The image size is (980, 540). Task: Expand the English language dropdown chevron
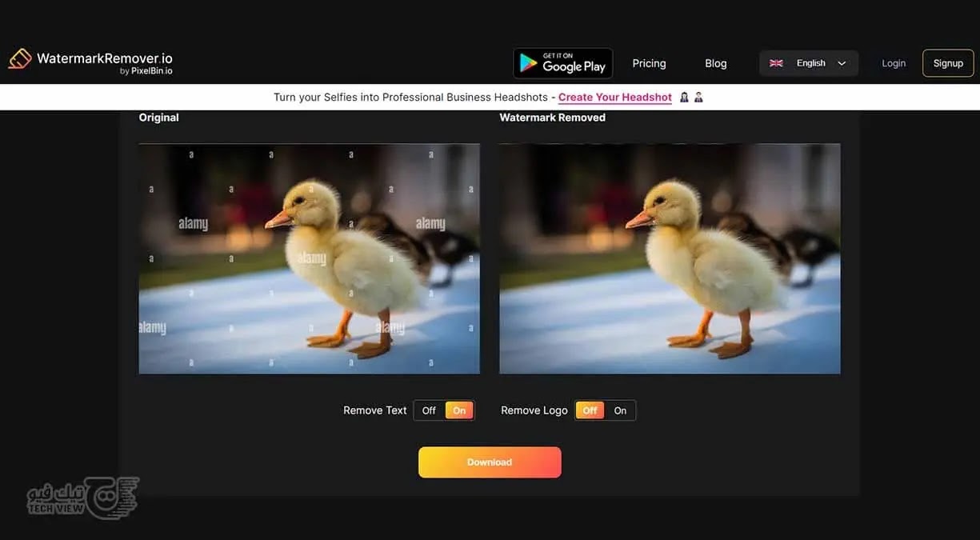tap(842, 63)
